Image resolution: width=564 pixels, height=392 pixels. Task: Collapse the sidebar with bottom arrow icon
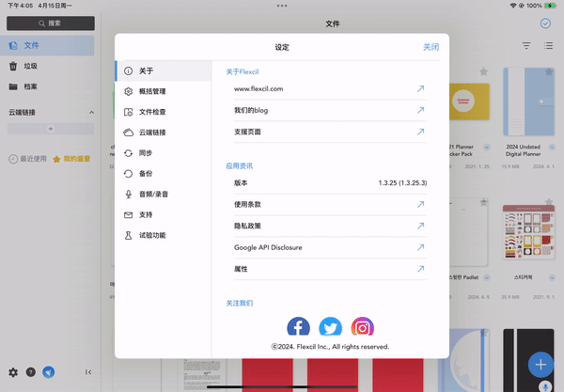(x=88, y=372)
